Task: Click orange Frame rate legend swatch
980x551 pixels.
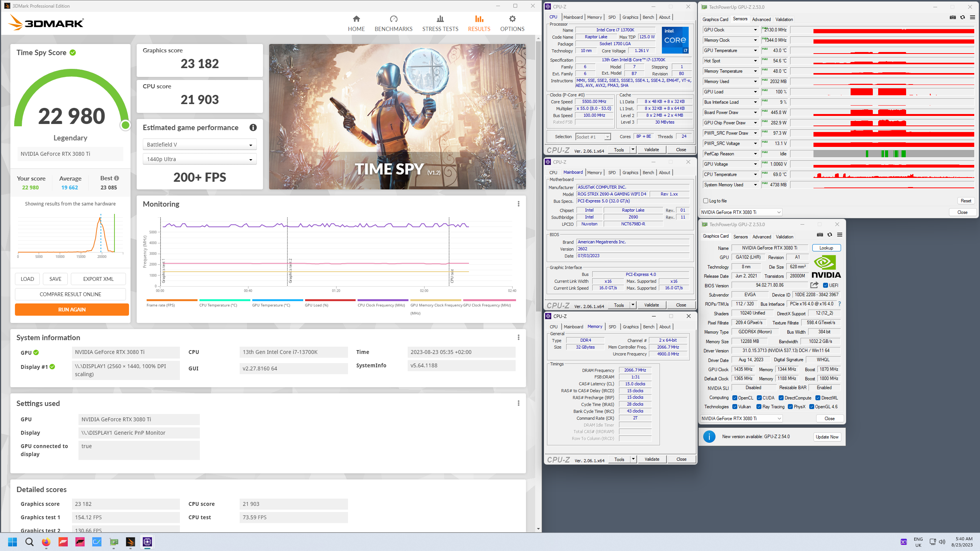Action: pos(172,300)
